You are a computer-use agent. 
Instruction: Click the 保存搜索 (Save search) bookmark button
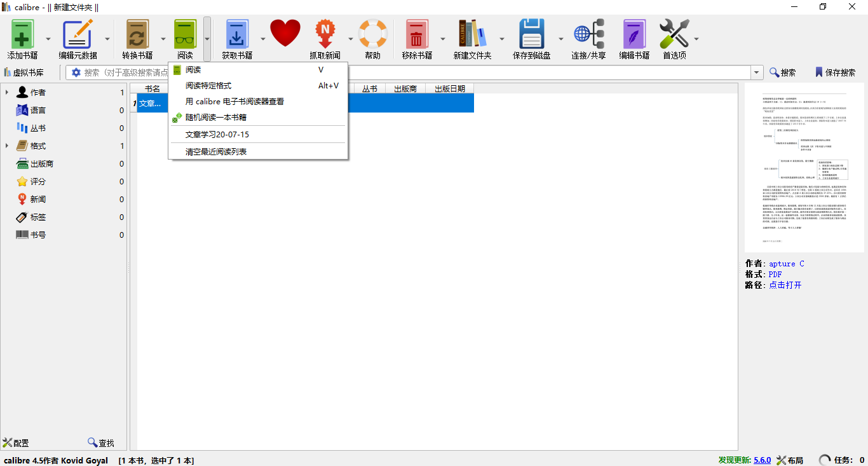pos(835,72)
